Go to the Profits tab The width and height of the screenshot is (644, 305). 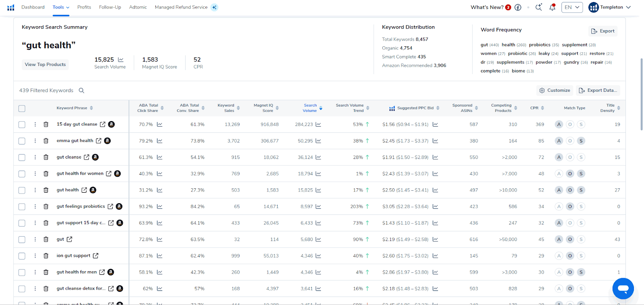(x=84, y=7)
